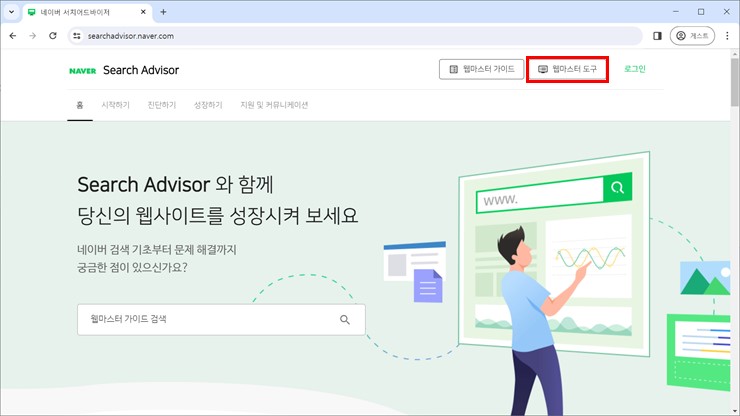Click the browser forward arrow
The height and width of the screenshot is (416, 740).
tap(33, 36)
